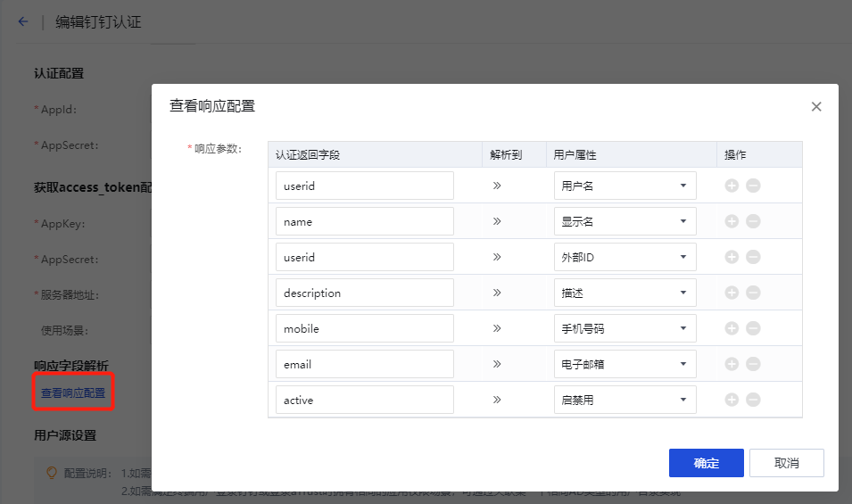Open the 查看响应配置 link
Image resolution: width=852 pixels, height=504 pixels.
click(x=73, y=392)
